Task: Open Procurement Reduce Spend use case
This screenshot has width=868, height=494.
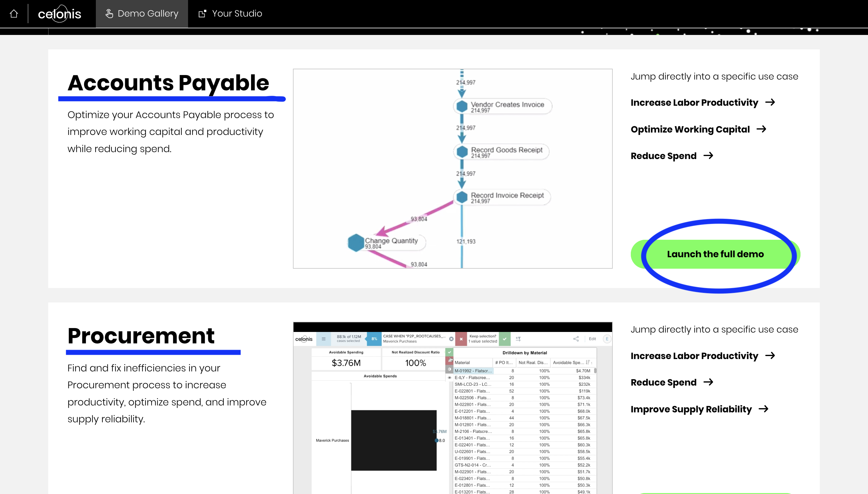Action: tap(663, 382)
